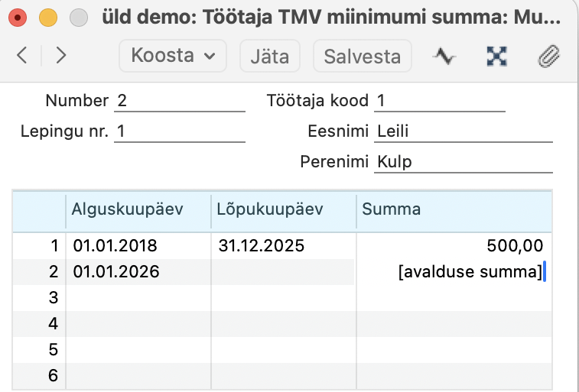Open the record history waveform icon
The height and width of the screenshot is (392, 579).
(x=444, y=56)
